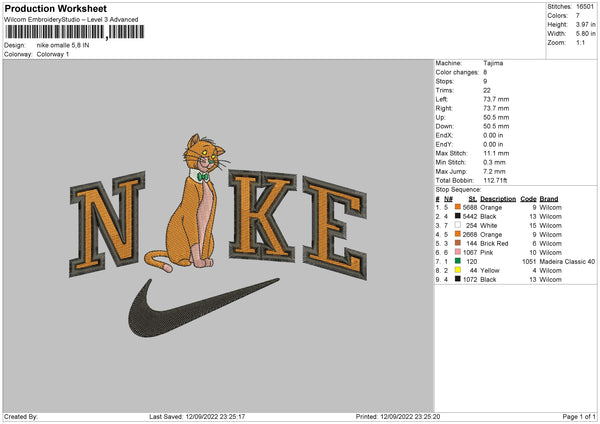This screenshot has width=600, height=424.
Task: Click the "Stop Sequence:" heading
Action: [x=458, y=189]
